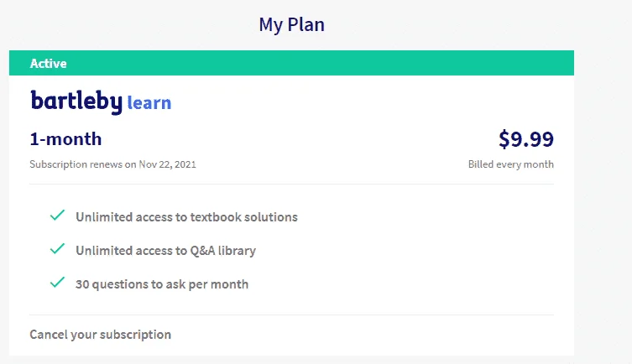Screen dimensions: 632x364
Task: Select Unlimited access to textbook solutions text
Action: point(186,217)
